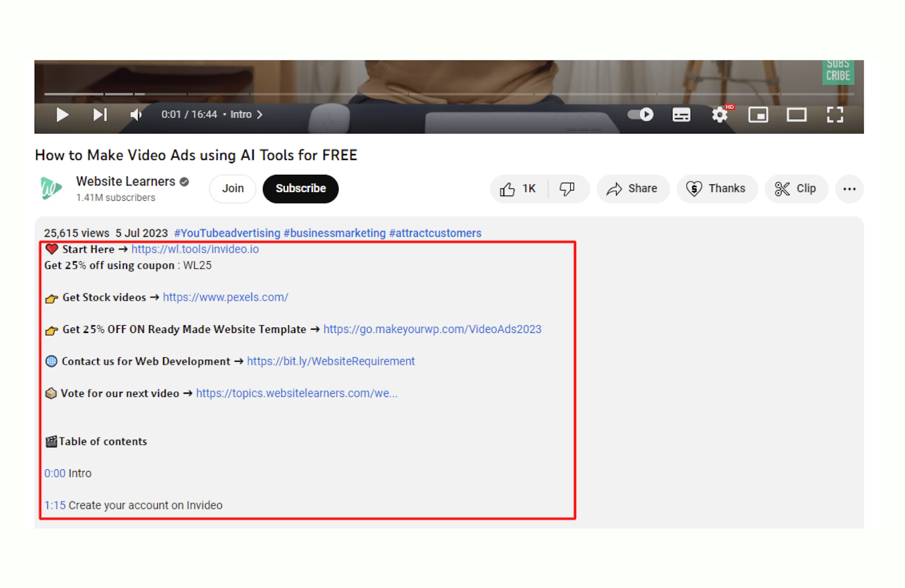Send a Thanks tip

coord(717,189)
